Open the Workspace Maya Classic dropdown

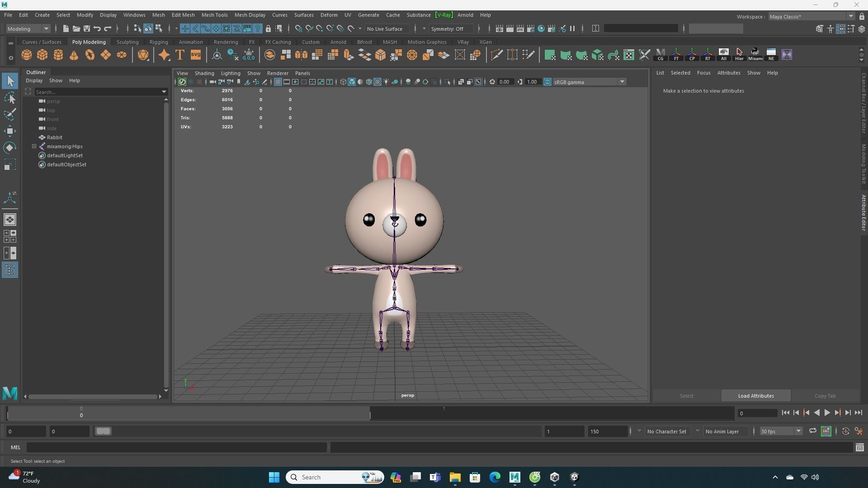coord(811,17)
